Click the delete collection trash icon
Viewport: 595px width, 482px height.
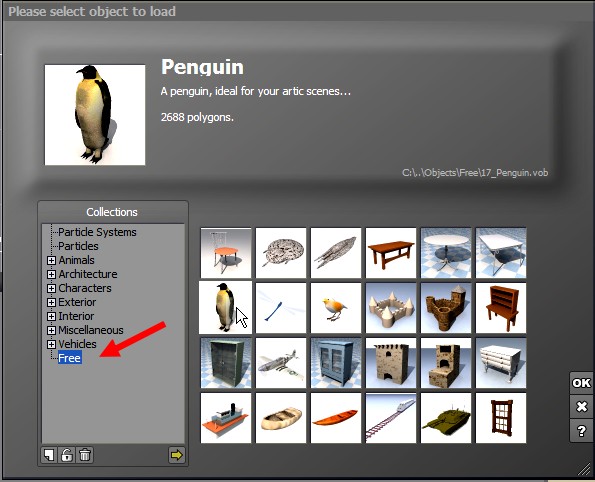[85, 455]
